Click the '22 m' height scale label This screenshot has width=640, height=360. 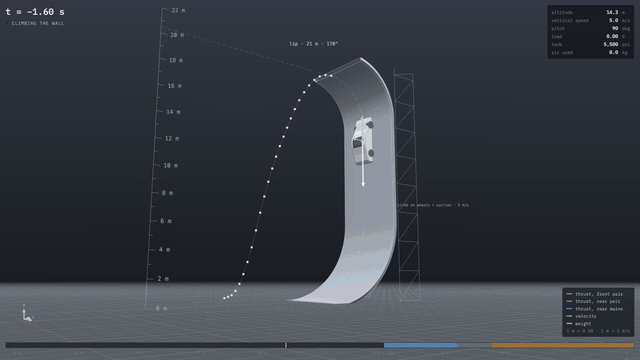pos(178,10)
